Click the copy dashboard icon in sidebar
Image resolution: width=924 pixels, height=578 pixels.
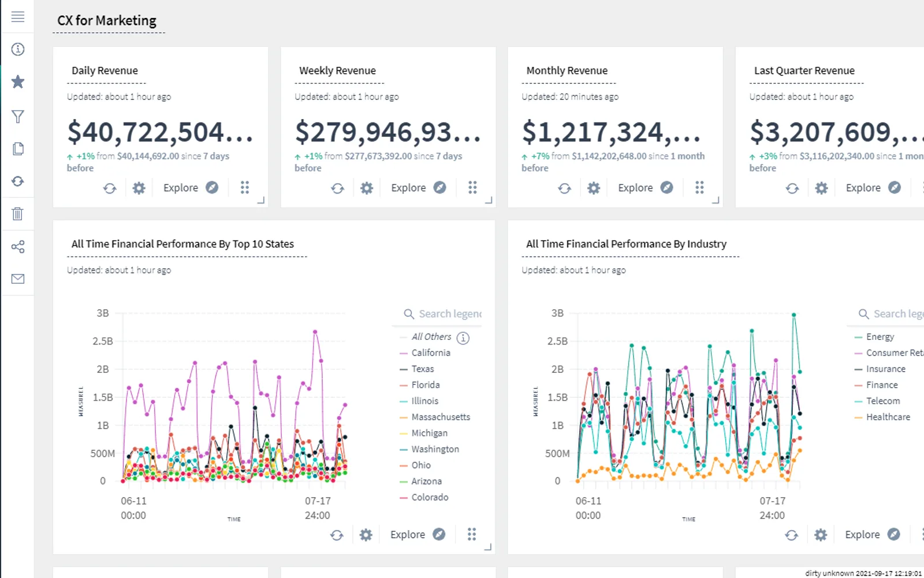[x=18, y=149]
